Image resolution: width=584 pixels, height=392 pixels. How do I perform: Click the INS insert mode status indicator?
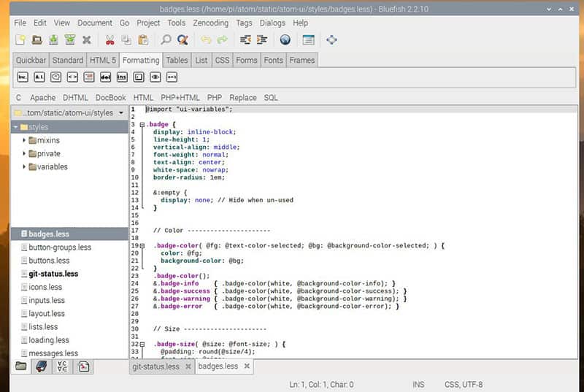418,384
